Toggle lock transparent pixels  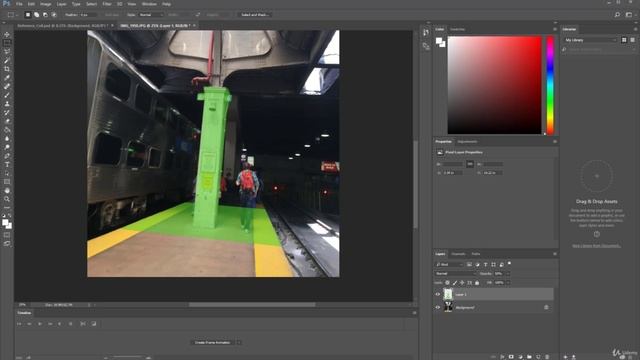tap(447, 282)
